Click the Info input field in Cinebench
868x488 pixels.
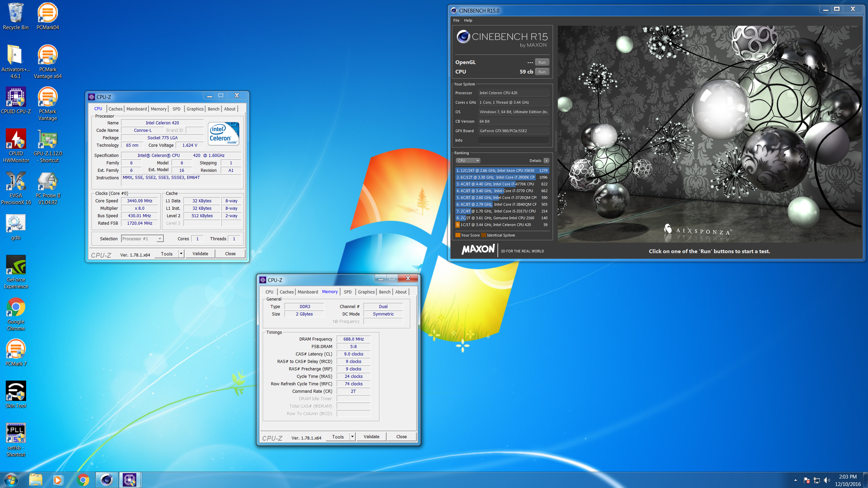tap(513, 140)
